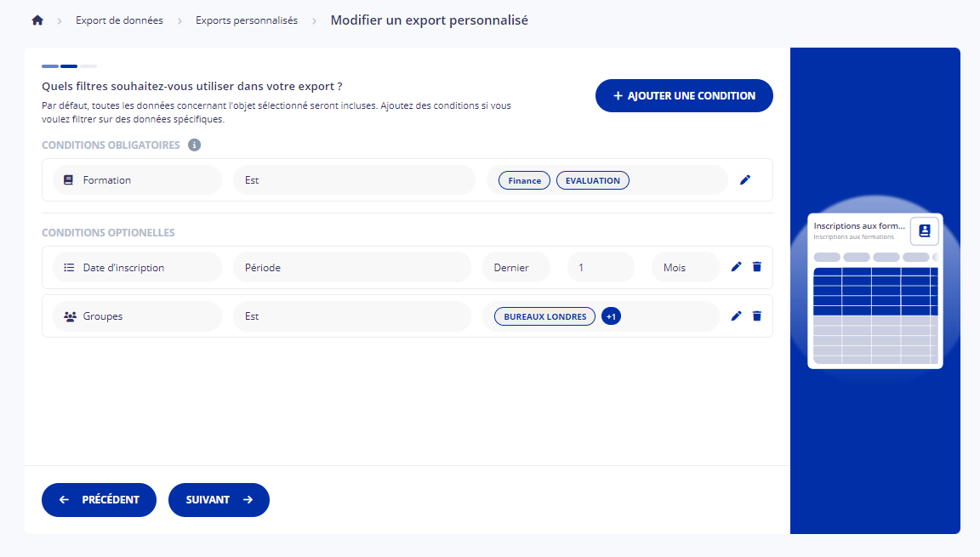Edit the Groupes condition
The height and width of the screenshot is (557, 980).
(737, 316)
